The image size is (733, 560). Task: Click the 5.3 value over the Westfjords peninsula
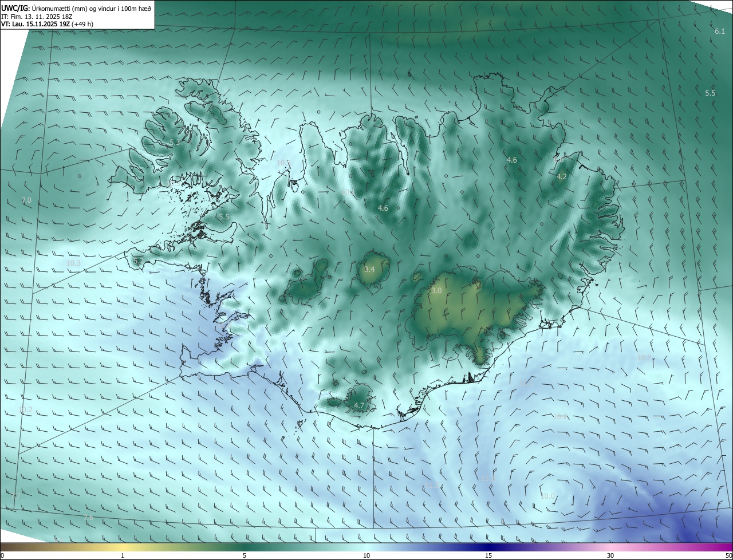click(175, 142)
